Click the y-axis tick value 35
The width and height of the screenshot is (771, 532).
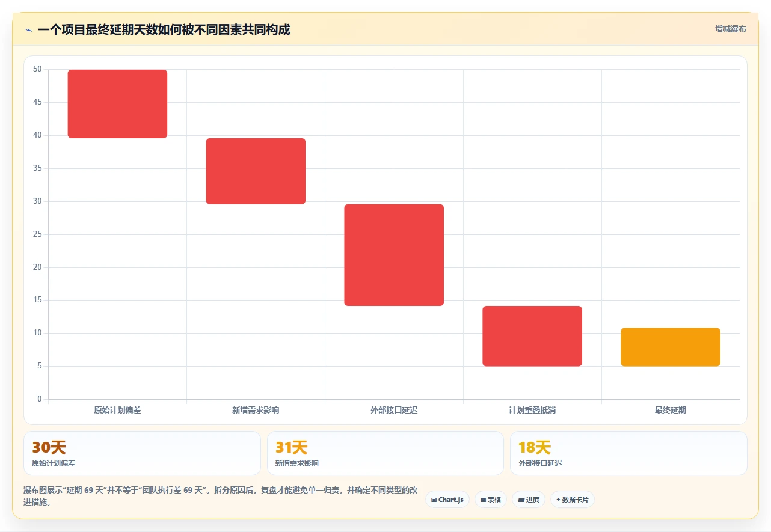pyautogui.click(x=37, y=168)
